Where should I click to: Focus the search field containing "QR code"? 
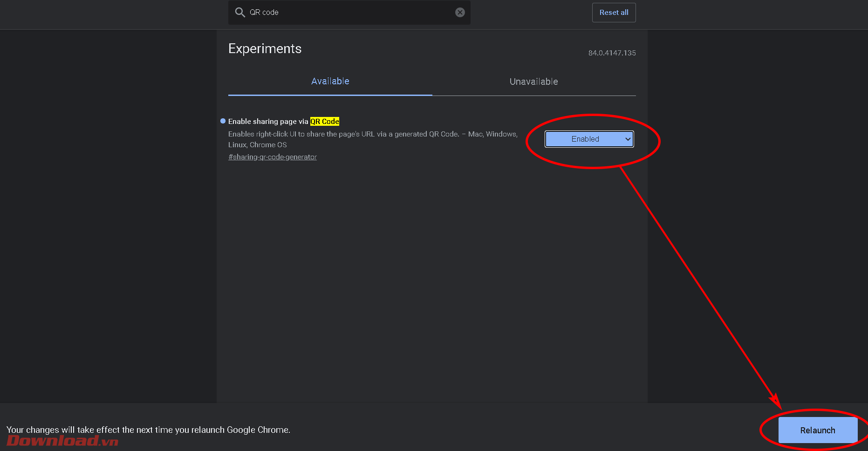point(349,13)
